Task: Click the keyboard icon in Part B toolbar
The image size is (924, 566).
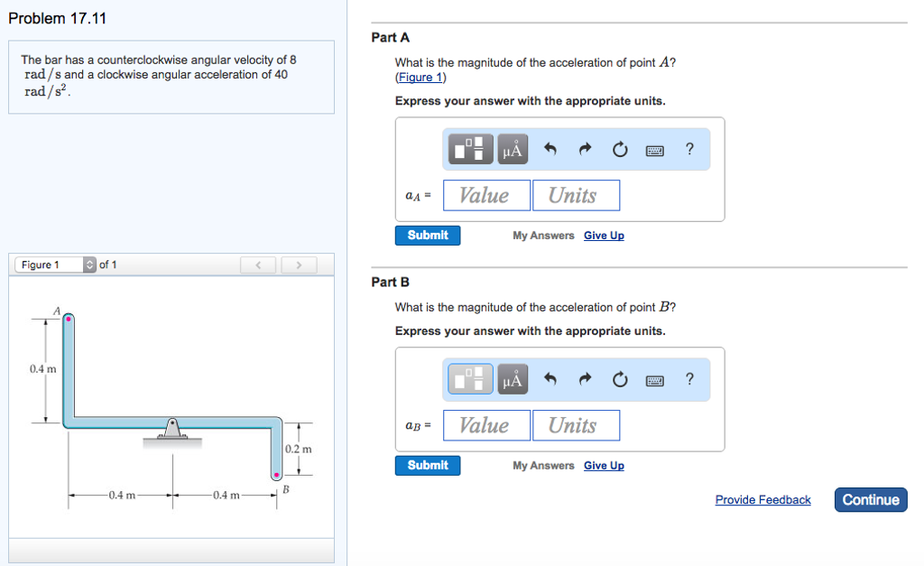Action: click(655, 378)
